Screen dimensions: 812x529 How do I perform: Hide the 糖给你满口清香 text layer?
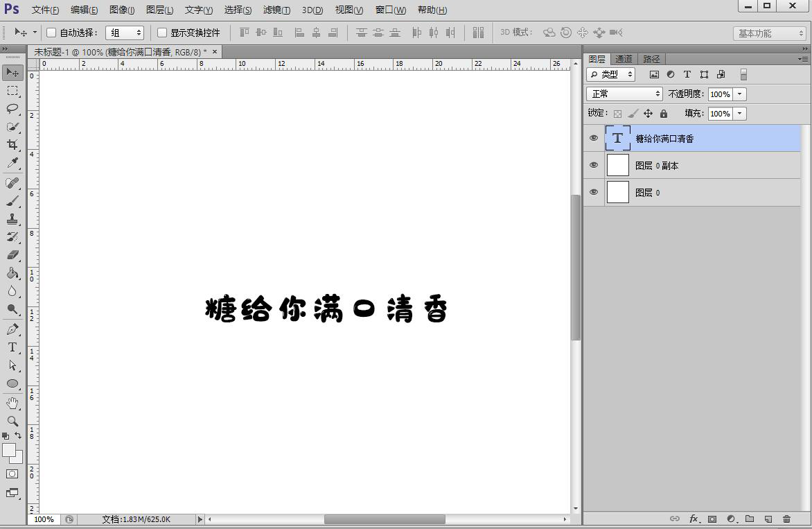coord(594,138)
